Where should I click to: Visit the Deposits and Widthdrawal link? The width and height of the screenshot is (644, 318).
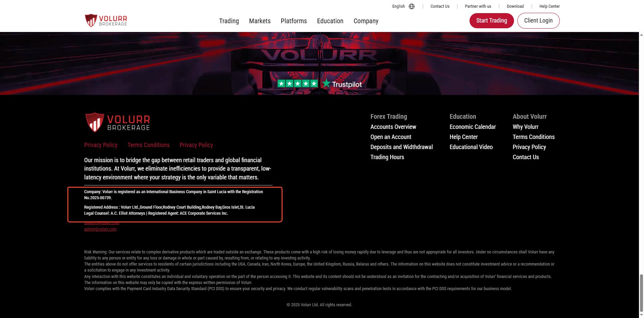401,147
